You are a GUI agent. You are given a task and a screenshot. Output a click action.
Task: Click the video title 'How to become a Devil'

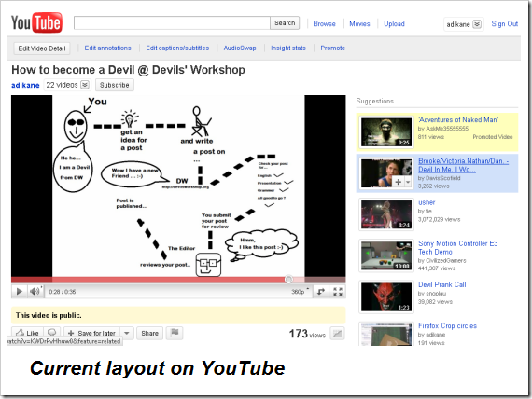pos(128,70)
